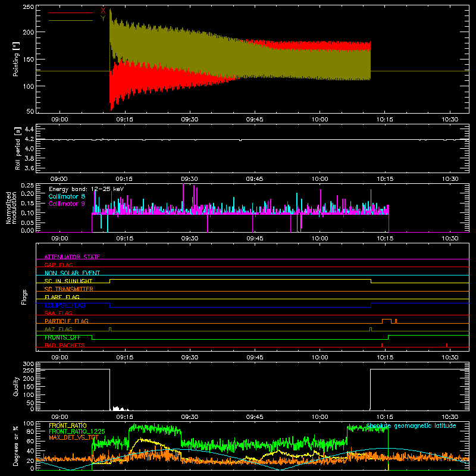Image resolution: width=476 pixels, height=476 pixels.
Task: Click the 300 value on Quality axis
Action: point(29,364)
